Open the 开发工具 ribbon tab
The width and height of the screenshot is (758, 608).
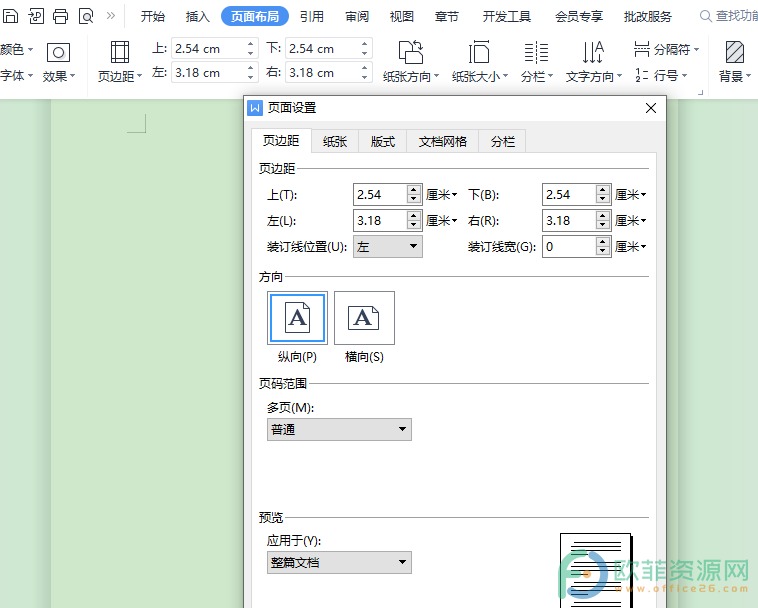coord(507,16)
